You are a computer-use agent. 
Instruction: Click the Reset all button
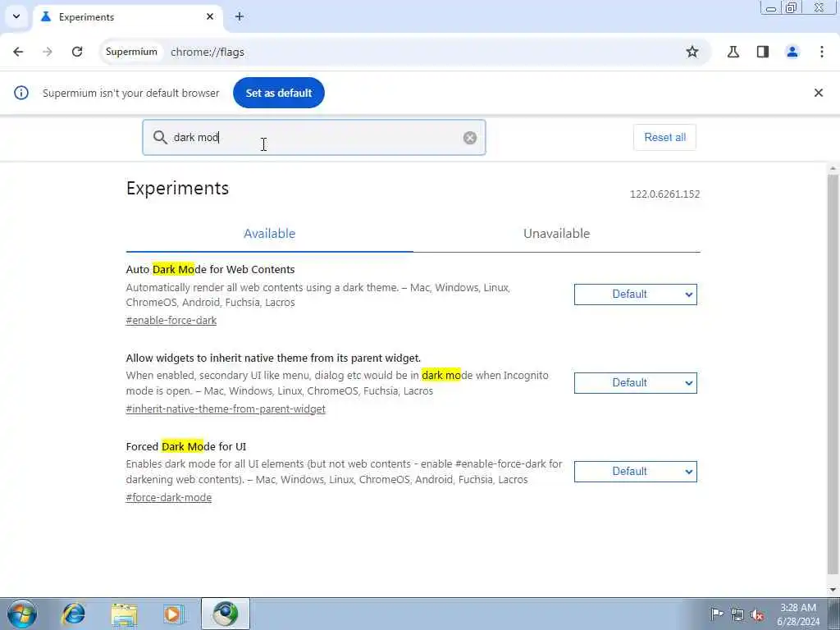tap(664, 137)
